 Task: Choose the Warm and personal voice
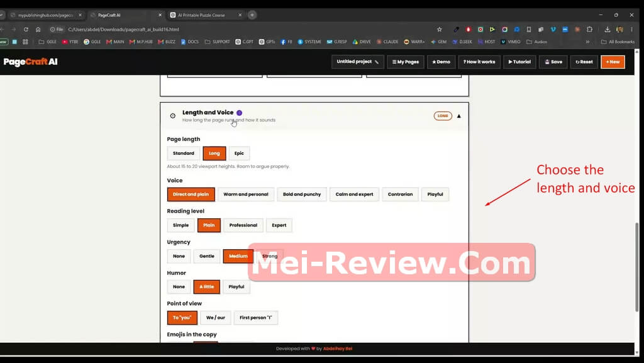point(246,194)
